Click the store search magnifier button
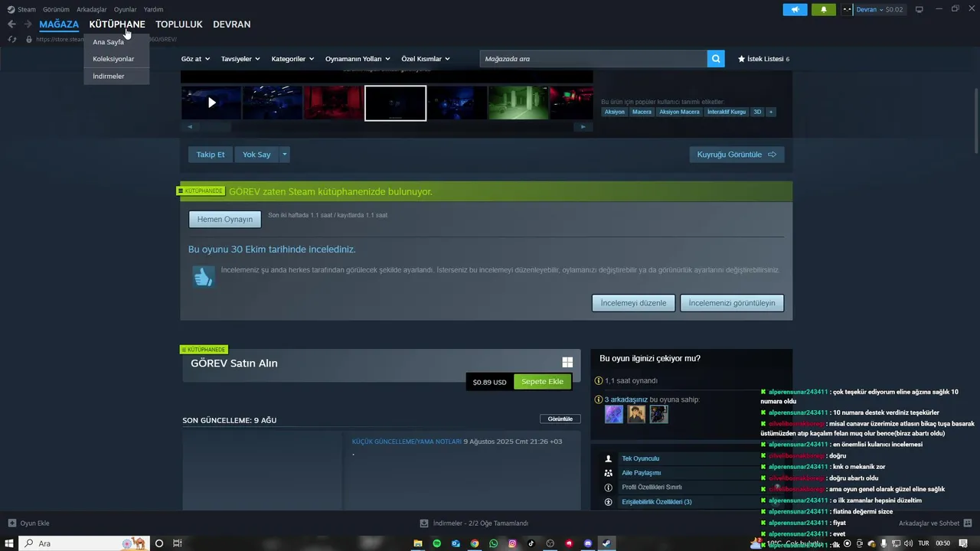This screenshot has height=551, width=980. tap(716, 59)
